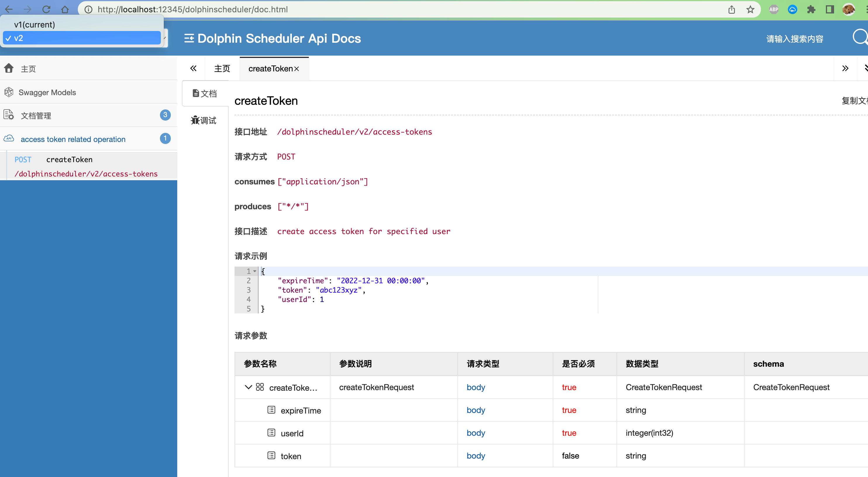Switch to the 主页 tab
The image size is (868, 477).
pyautogui.click(x=222, y=69)
